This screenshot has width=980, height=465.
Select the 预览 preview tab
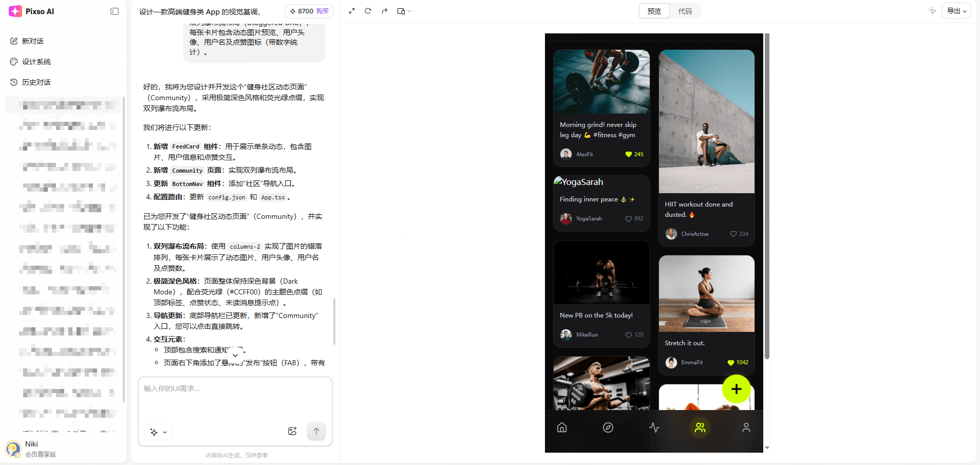(x=654, y=11)
